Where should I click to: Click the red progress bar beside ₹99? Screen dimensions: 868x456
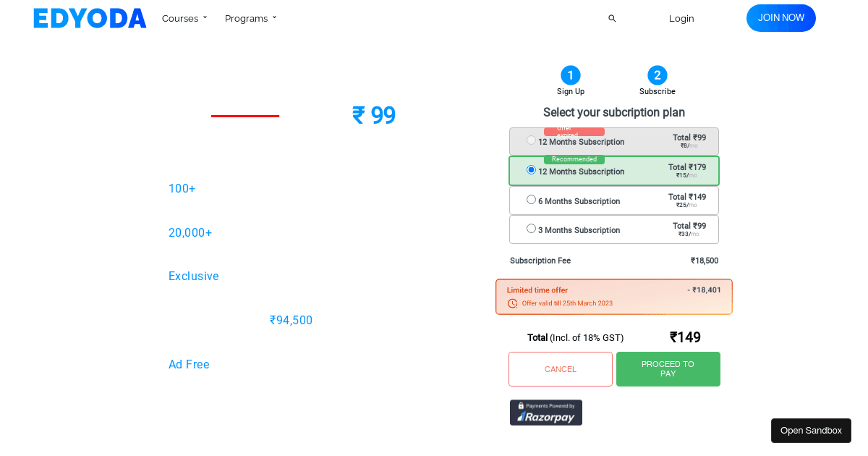pos(244,115)
